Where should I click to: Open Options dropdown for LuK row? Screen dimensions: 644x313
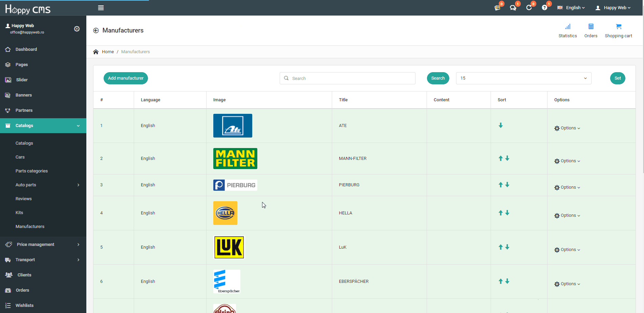pyautogui.click(x=567, y=250)
